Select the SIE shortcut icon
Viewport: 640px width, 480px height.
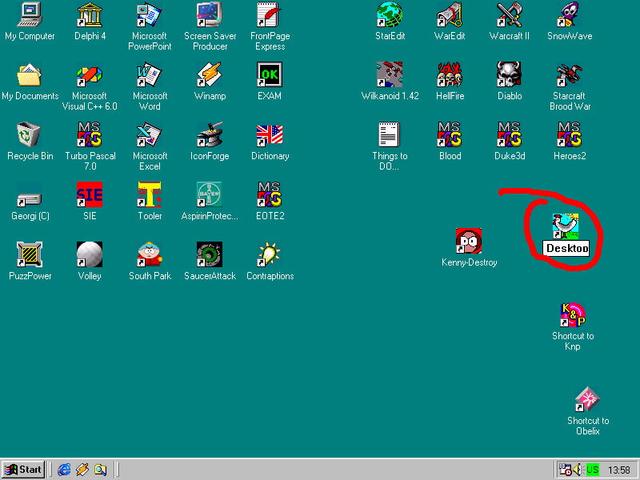(90, 194)
